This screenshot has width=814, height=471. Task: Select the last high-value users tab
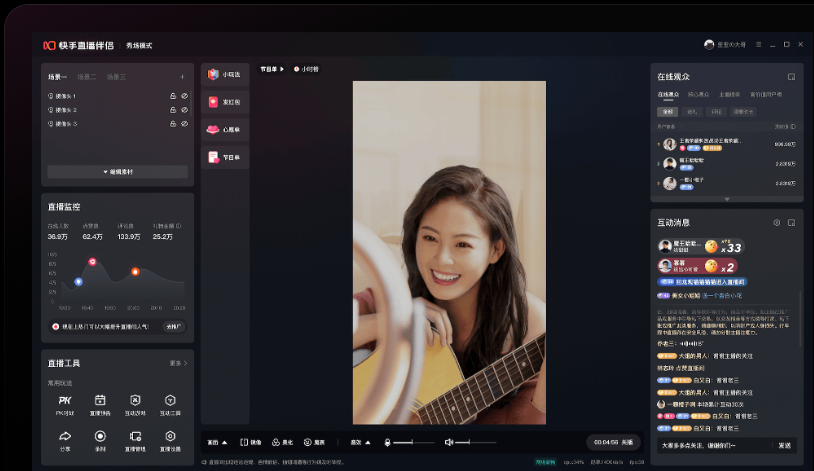[x=766, y=95]
